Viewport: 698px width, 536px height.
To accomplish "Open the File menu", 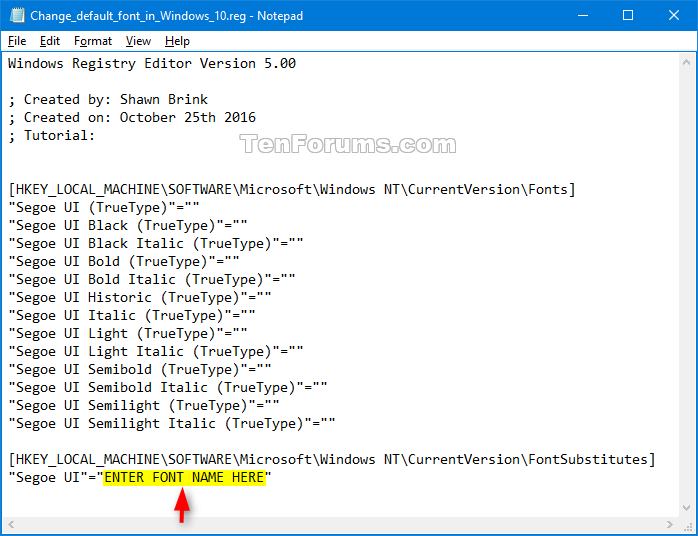I will coord(17,41).
